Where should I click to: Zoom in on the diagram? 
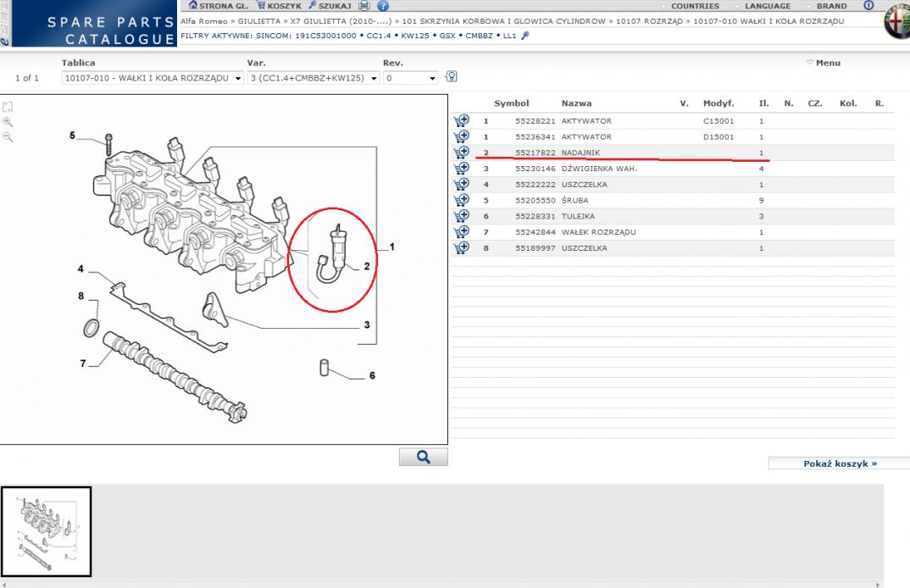click(x=8, y=122)
